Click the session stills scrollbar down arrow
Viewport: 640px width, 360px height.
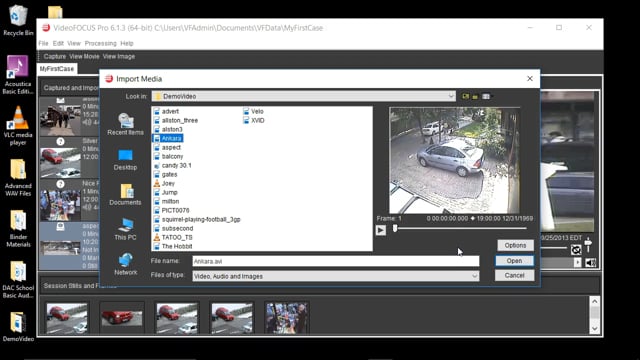(595, 329)
